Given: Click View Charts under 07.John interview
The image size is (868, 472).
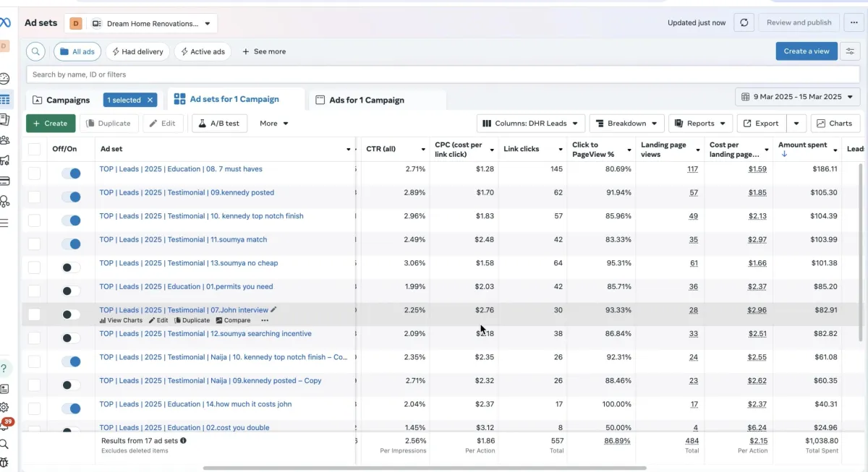Looking at the screenshot, I should tap(121, 320).
